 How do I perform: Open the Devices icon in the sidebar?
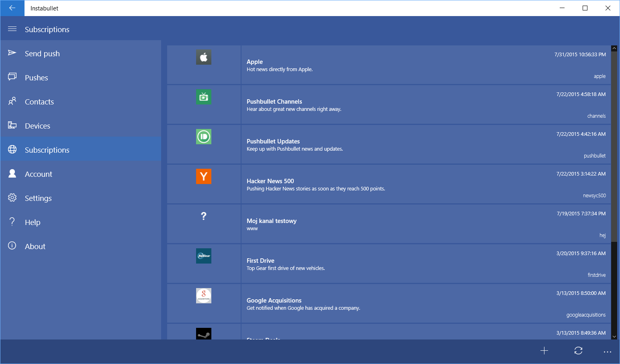[12, 125]
